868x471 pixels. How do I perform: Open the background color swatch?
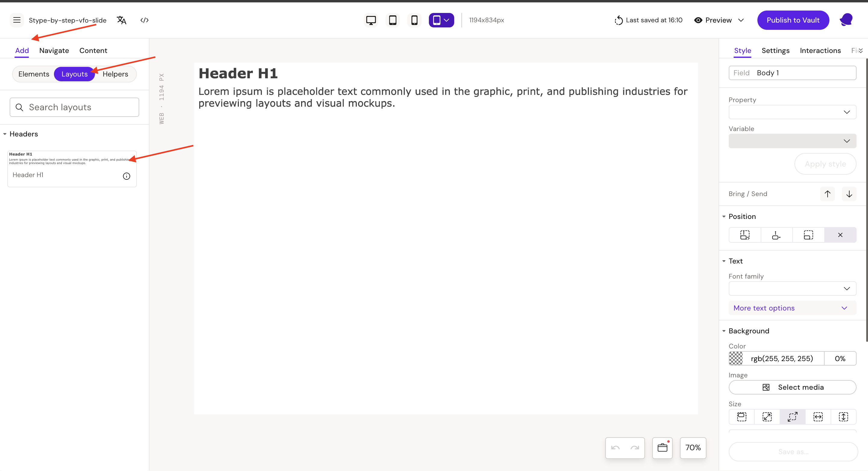[x=736, y=359]
